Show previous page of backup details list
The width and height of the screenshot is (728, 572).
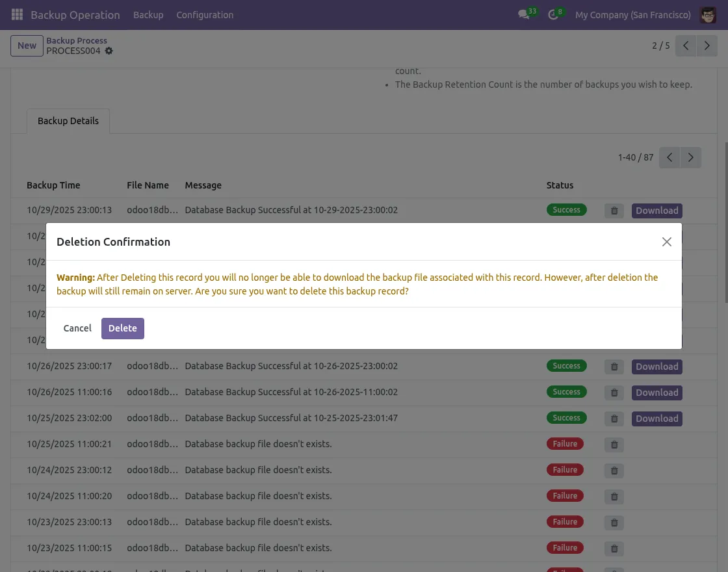669,157
